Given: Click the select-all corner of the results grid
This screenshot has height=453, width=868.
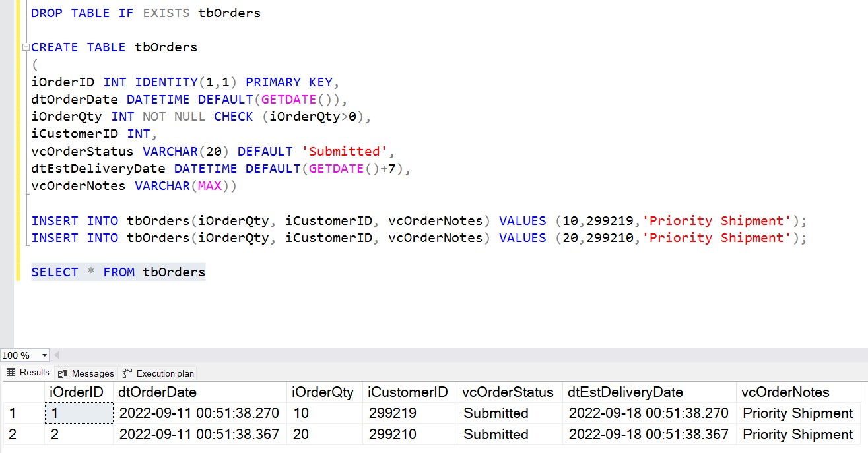Looking at the screenshot, I should [x=21, y=392].
